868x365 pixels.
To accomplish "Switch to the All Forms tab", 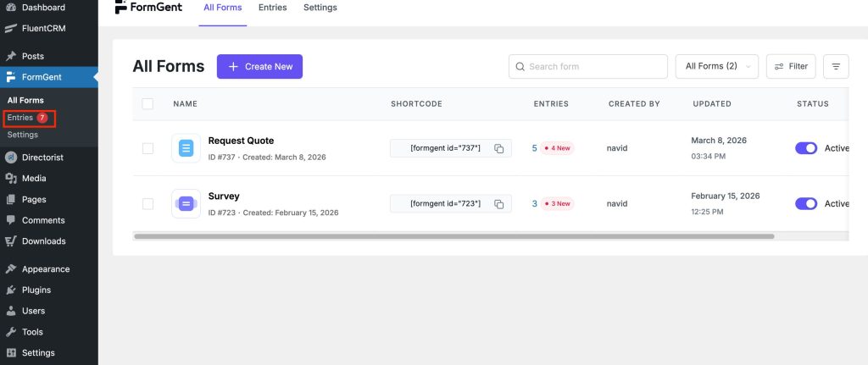I will pyautogui.click(x=223, y=8).
